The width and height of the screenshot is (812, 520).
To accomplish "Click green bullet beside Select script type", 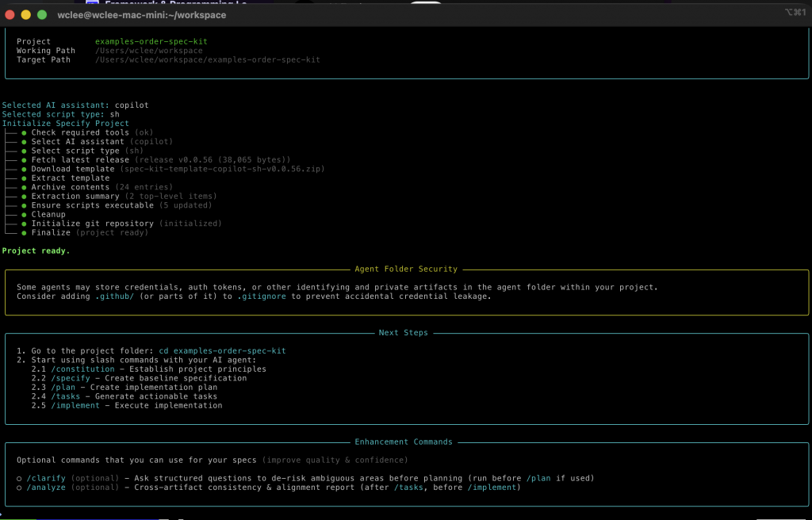I will [24, 151].
